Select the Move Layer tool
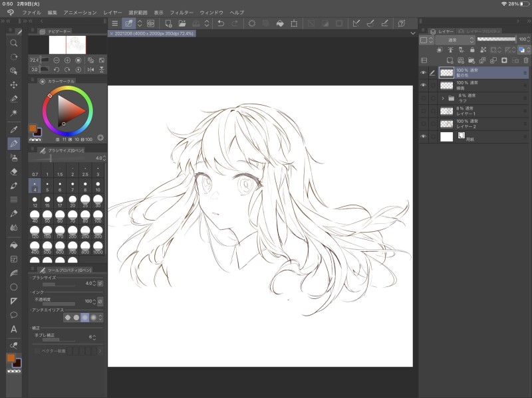 (x=14, y=85)
